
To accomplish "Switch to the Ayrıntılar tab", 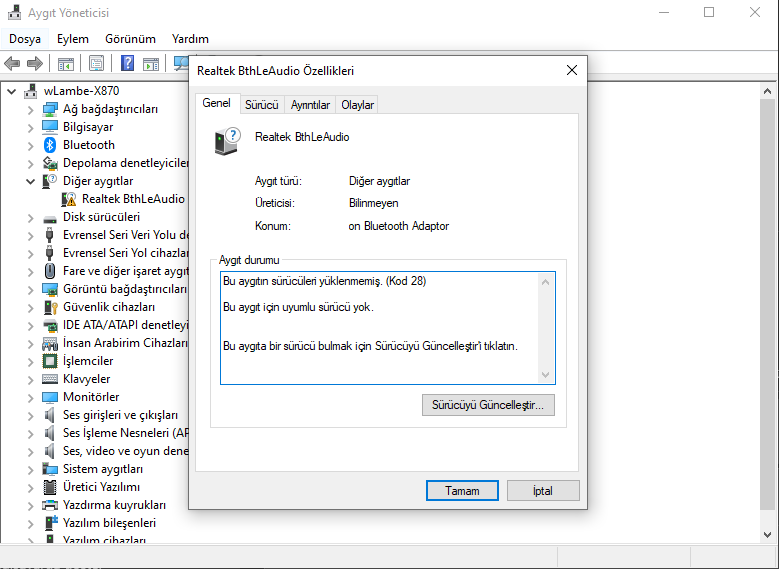I will (x=310, y=105).
